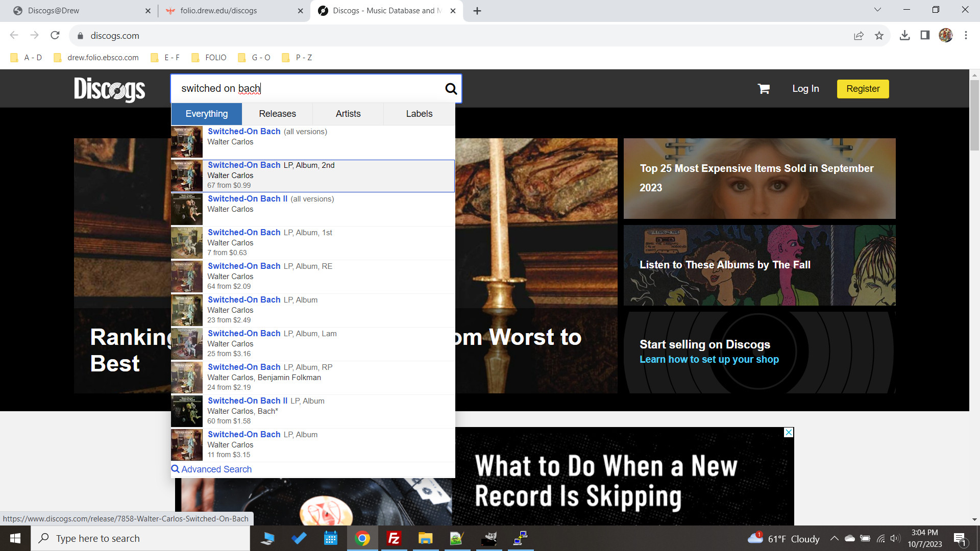Open File Explorer from the taskbar
This screenshot has height=551, width=980.
click(425, 538)
